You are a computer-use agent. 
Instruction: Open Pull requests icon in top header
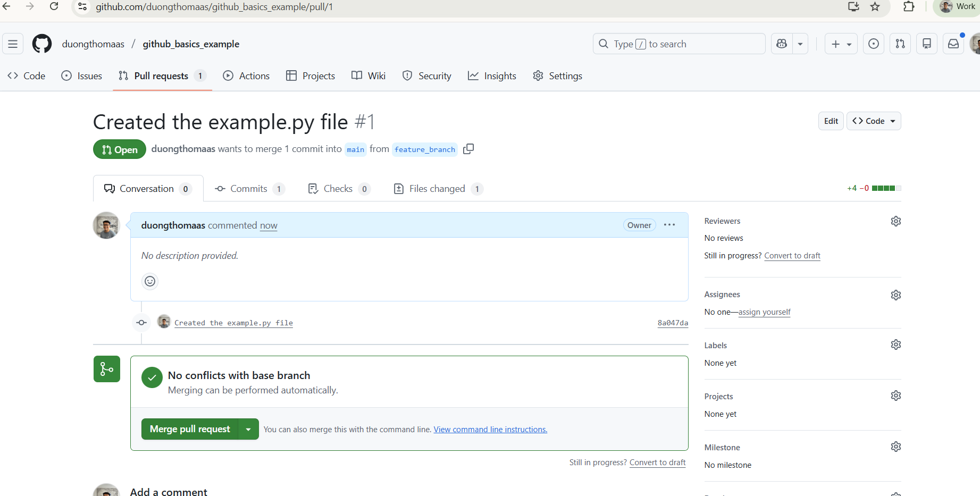(900, 44)
